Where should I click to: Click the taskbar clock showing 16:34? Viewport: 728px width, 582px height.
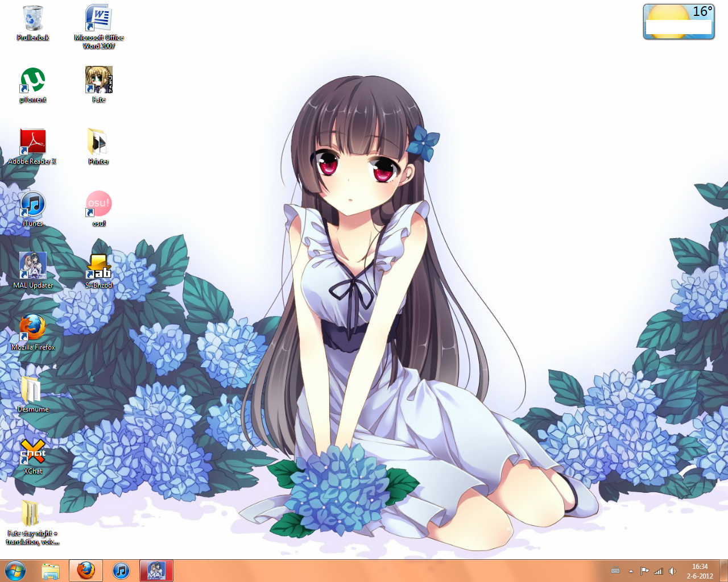pyautogui.click(x=700, y=571)
